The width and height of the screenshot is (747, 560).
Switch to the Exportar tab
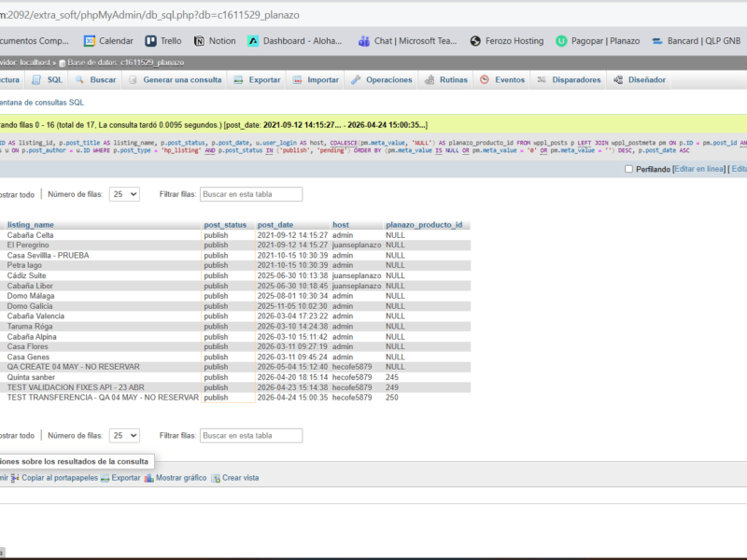click(257, 80)
